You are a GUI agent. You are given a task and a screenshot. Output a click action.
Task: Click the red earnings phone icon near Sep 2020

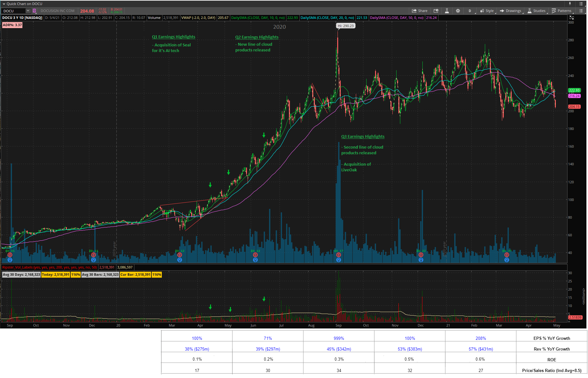click(338, 255)
